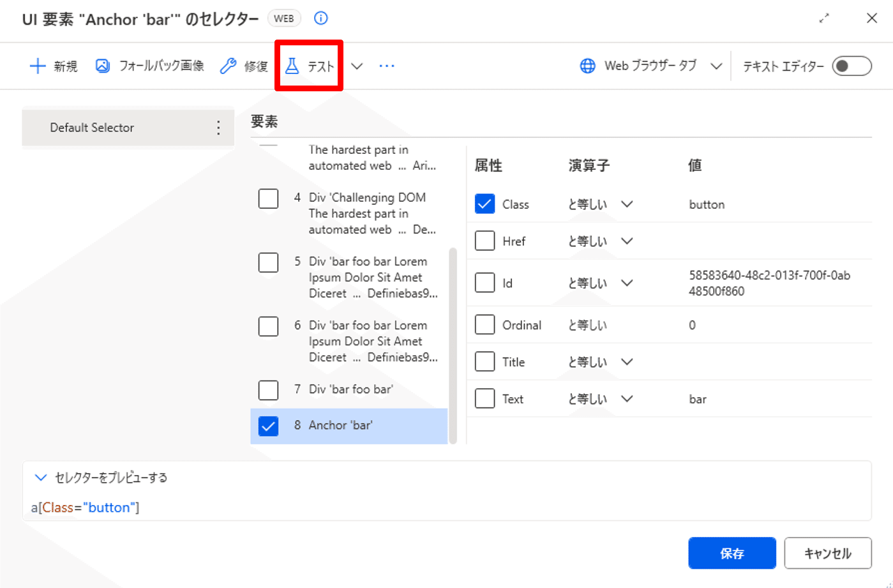Check element 6 Div checkbox
893x588 pixels.
[268, 326]
